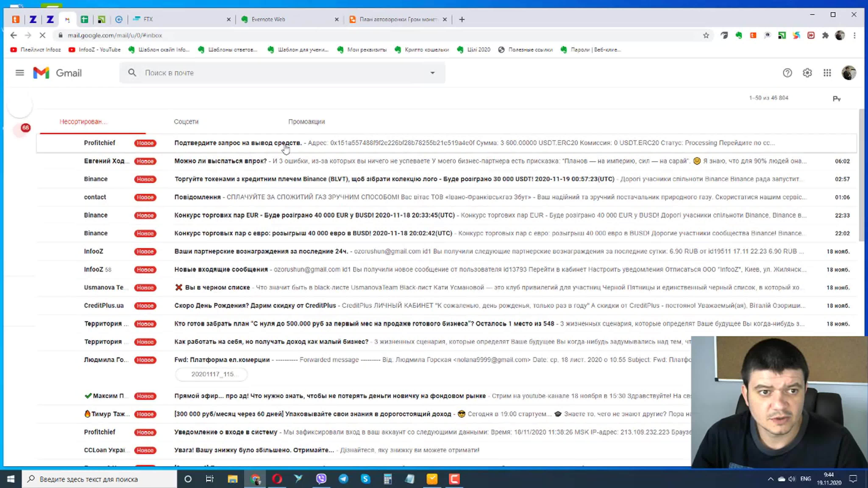868x488 pixels.
Task: Close the Evernote Web tab
Action: 337,19
